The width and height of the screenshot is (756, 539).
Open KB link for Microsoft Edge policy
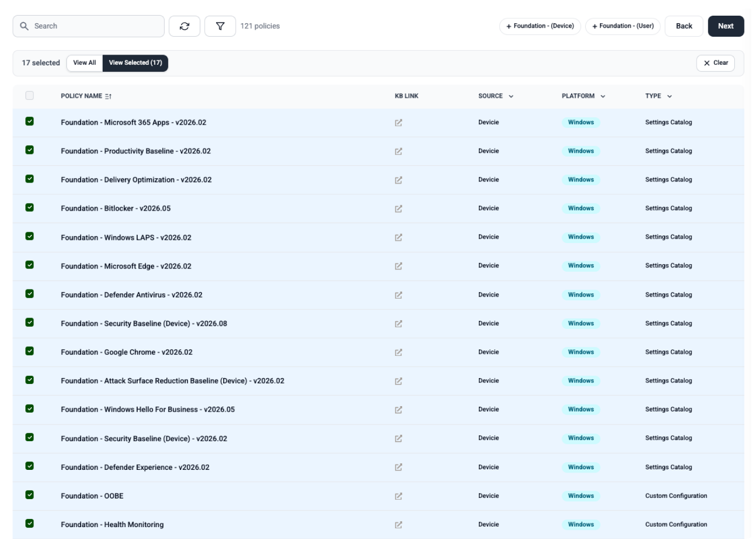tap(398, 266)
